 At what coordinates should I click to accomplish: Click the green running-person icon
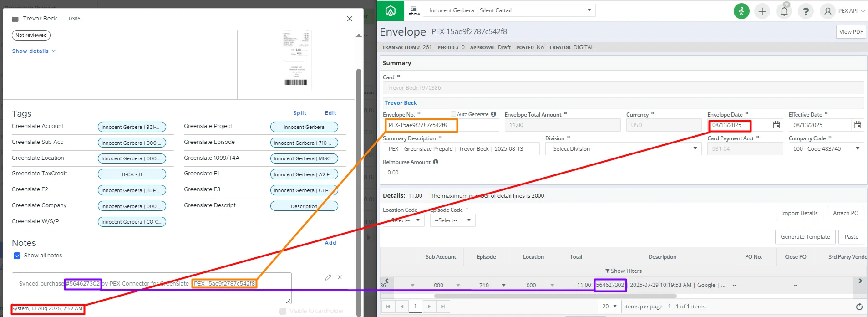741,11
